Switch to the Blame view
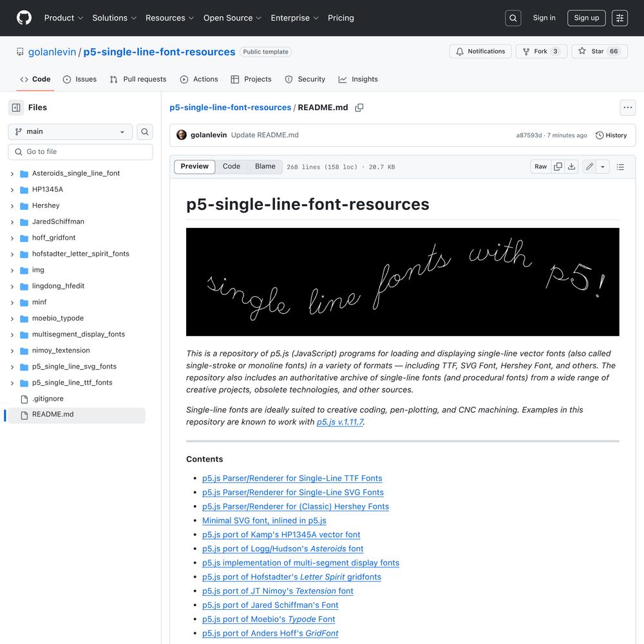This screenshot has width=644, height=644. [x=265, y=167]
